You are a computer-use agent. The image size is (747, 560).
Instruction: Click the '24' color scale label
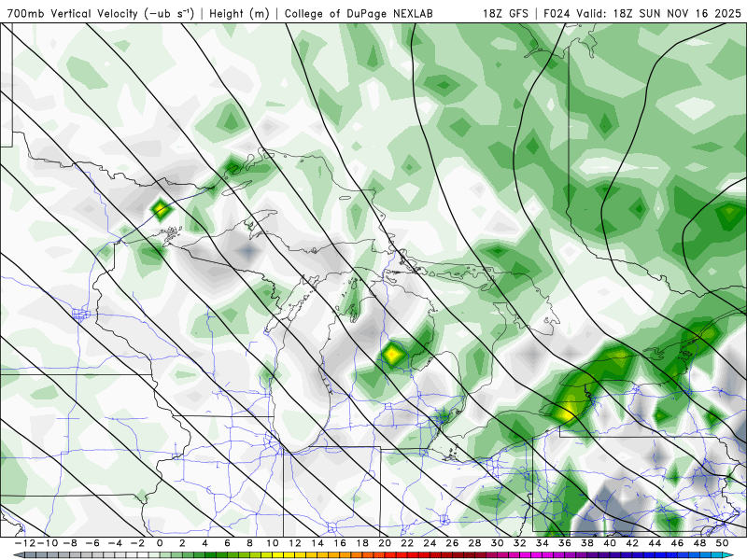[430, 543]
